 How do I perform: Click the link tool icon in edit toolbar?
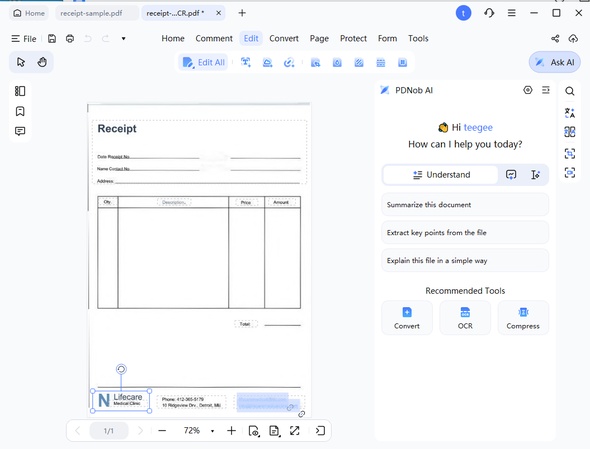[289, 62]
